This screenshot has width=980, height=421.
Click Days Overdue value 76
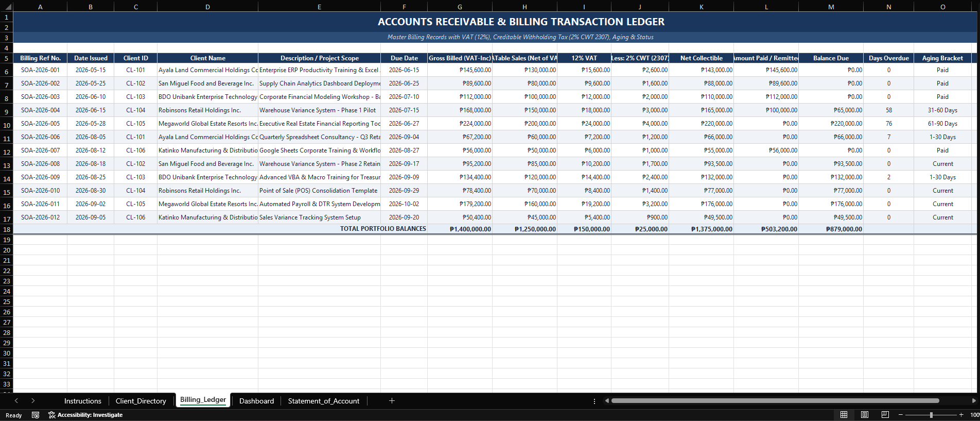[x=889, y=124]
